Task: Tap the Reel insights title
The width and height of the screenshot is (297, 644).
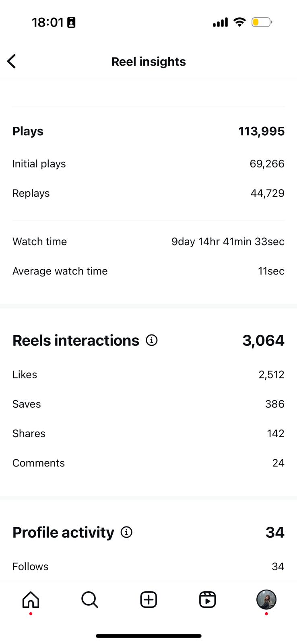Action: (148, 62)
